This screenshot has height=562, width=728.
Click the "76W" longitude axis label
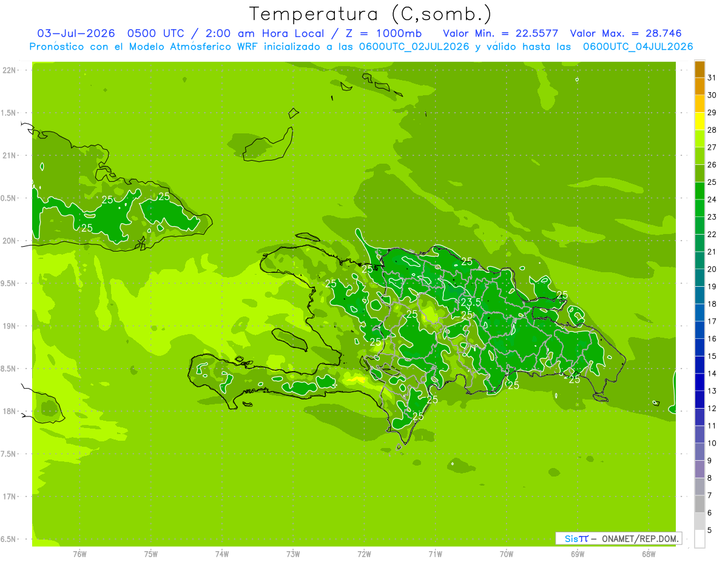[x=79, y=554]
